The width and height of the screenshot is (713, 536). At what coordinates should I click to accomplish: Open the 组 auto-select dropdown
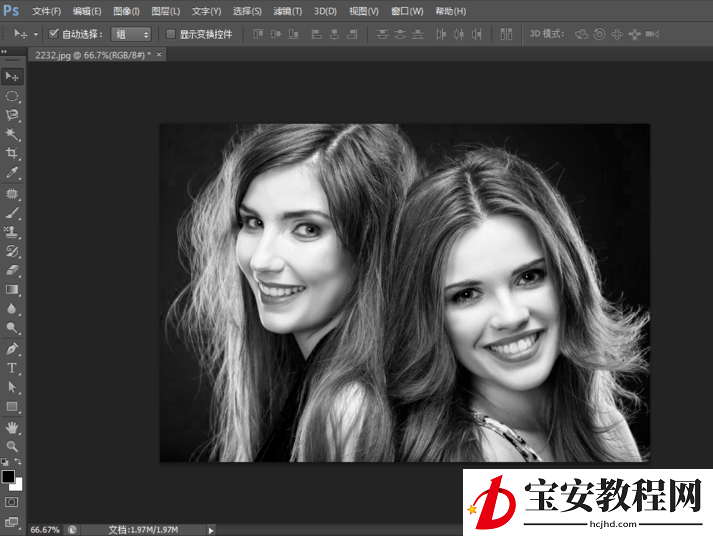pos(131,34)
